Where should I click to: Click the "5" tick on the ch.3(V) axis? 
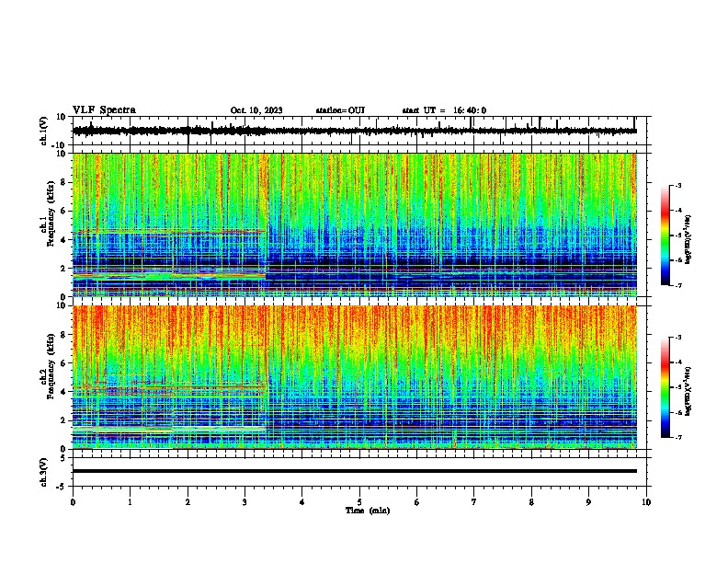(63, 458)
